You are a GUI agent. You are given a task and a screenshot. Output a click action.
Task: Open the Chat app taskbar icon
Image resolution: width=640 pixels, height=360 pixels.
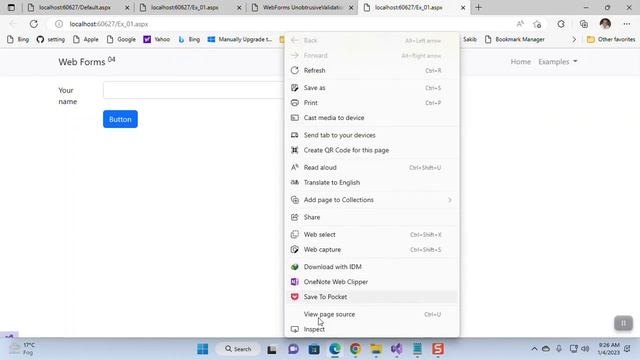[x=293, y=349]
